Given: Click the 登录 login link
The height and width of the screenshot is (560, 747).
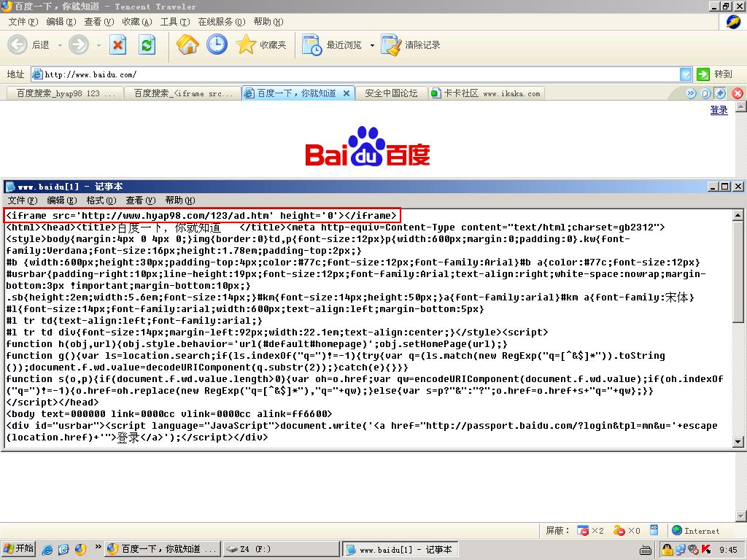Looking at the screenshot, I should (719, 110).
